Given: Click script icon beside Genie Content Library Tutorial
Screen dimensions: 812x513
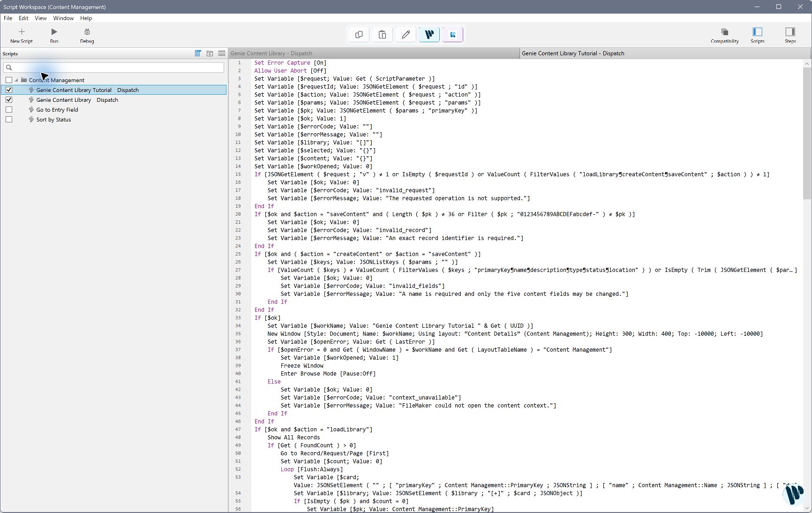Looking at the screenshot, I should (x=31, y=90).
